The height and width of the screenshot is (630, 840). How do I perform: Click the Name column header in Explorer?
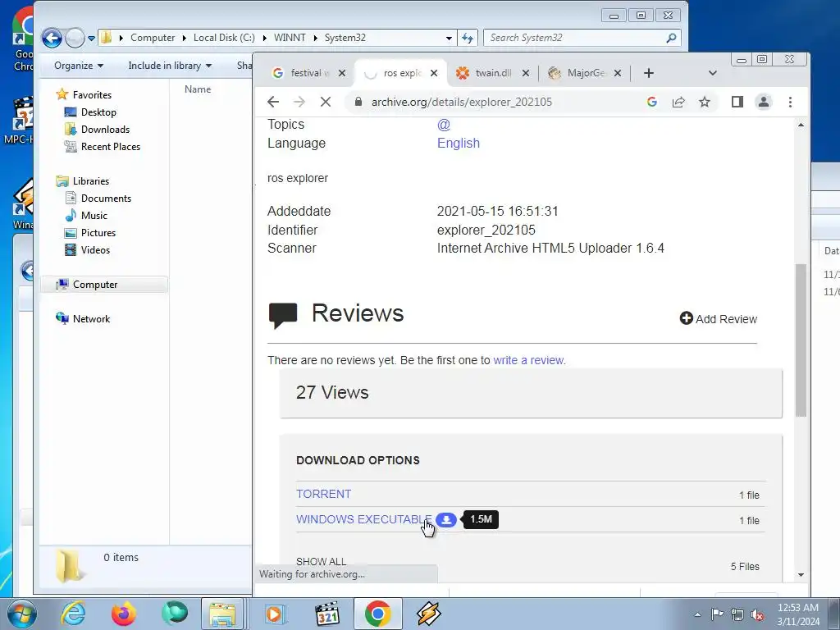(x=198, y=89)
